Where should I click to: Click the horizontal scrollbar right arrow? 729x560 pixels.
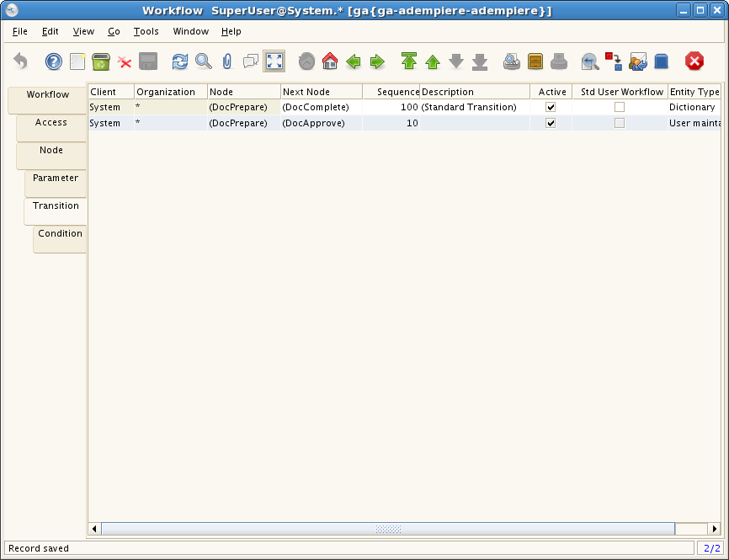(715, 529)
